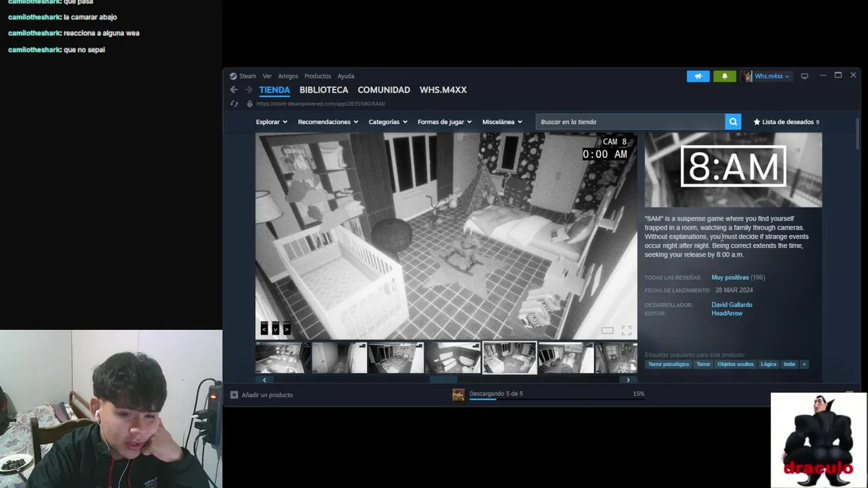The image size is (868, 488).
Task: Click the 8:AM game header image
Action: coord(733,170)
